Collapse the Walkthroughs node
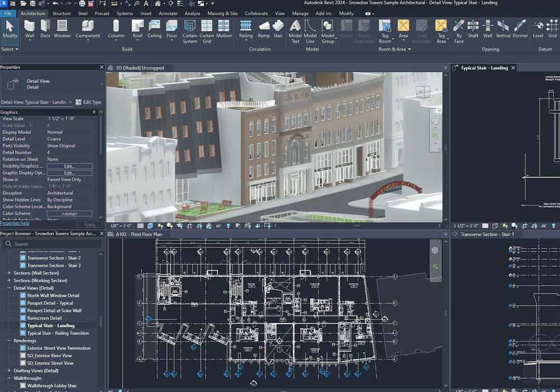Viewport: 560px width, 392px height. click(9, 378)
